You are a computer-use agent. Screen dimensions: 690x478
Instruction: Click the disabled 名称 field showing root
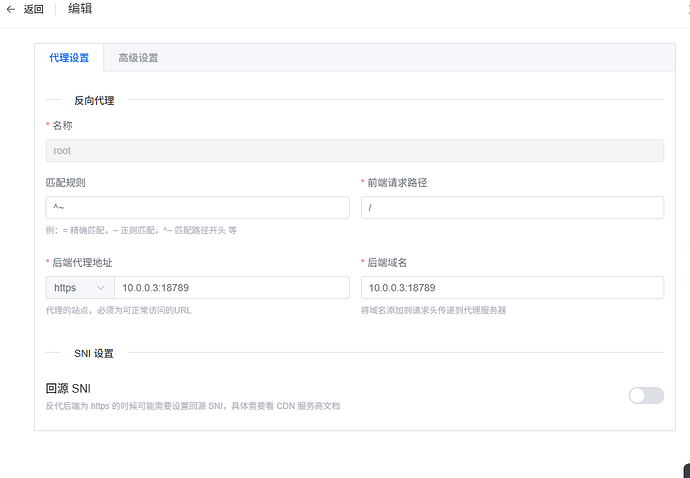(354, 151)
